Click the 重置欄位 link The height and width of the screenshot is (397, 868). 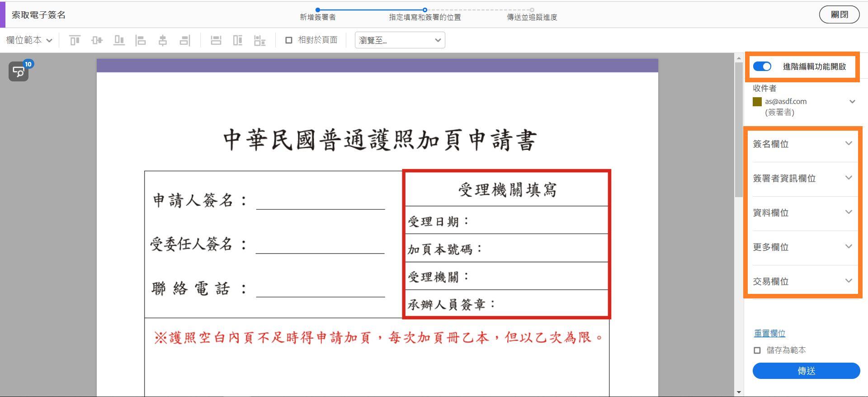769,333
